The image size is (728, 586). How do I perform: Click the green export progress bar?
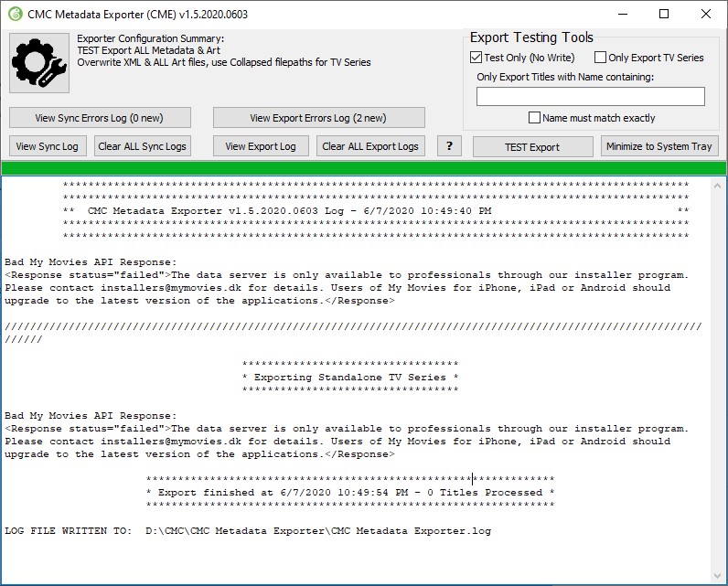364,168
